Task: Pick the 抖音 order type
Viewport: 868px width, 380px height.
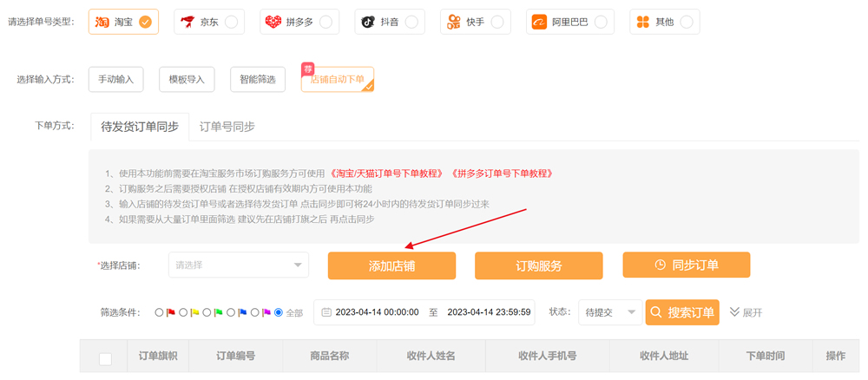Action: pyautogui.click(x=389, y=22)
